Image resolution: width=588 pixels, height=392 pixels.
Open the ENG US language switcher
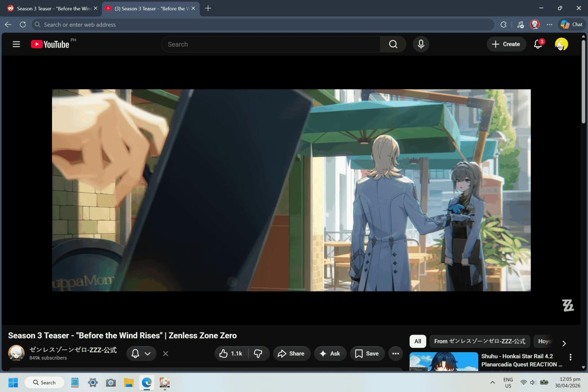pyautogui.click(x=508, y=382)
